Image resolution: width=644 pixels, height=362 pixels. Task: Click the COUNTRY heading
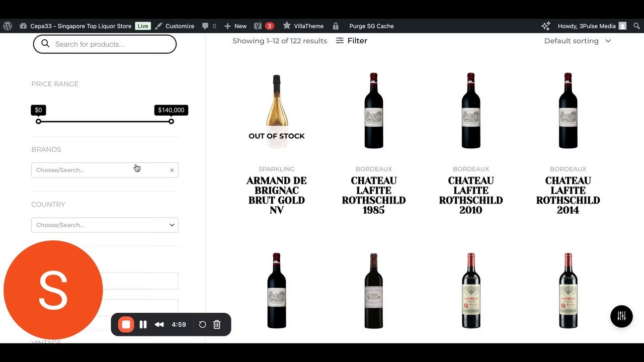tap(48, 204)
